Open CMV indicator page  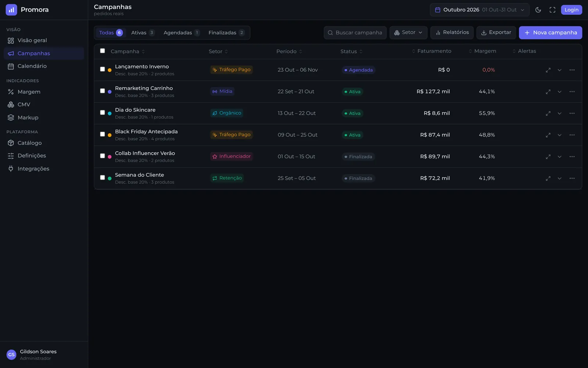[x=44, y=105]
